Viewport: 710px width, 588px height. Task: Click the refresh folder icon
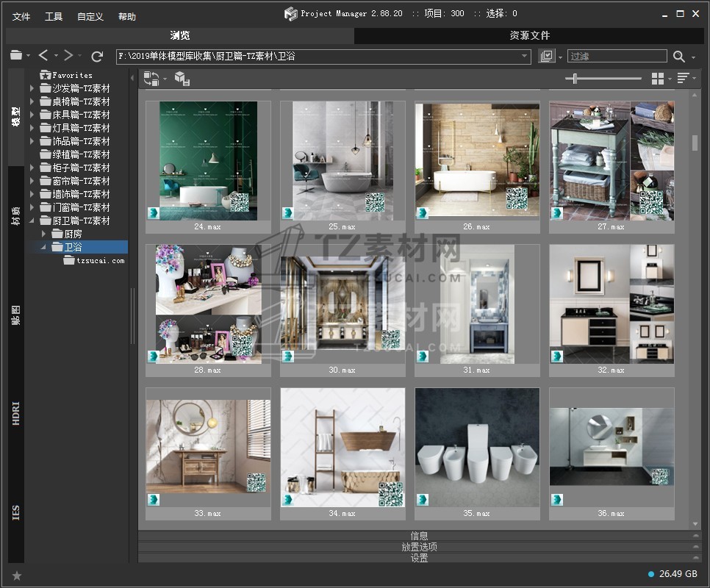[x=97, y=56]
